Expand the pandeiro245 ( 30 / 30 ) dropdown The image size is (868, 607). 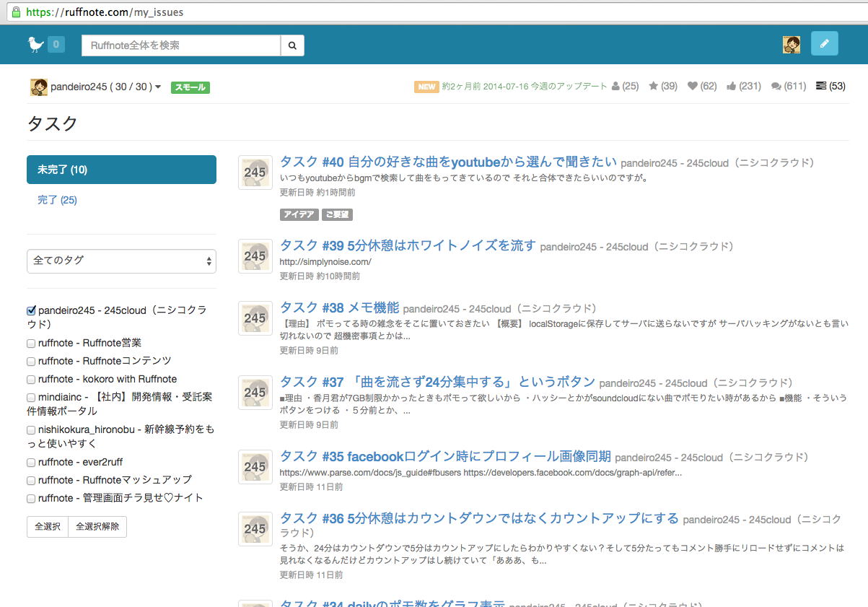point(105,87)
